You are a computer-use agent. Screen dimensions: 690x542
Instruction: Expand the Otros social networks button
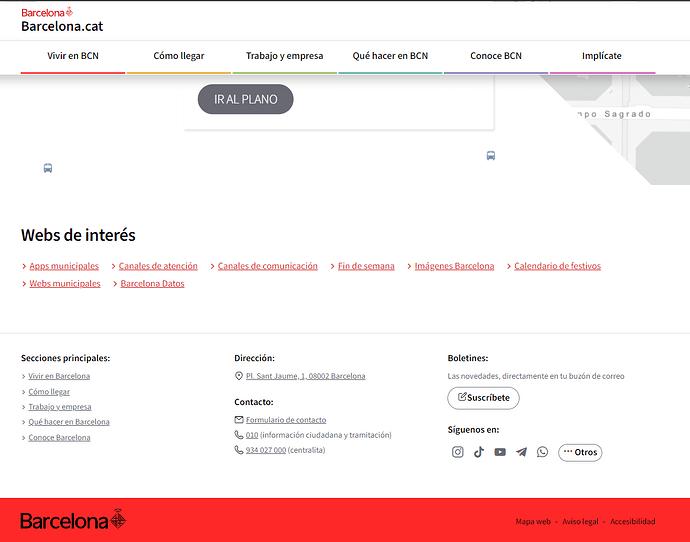[x=580, y=452]
